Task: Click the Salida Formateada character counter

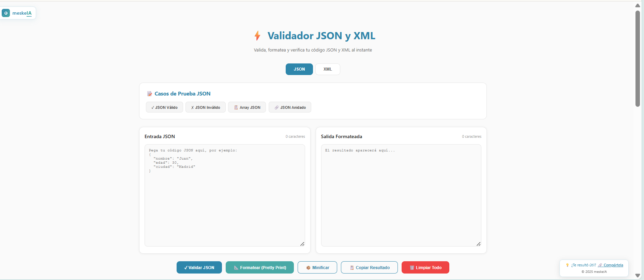Action: [472, 136]
